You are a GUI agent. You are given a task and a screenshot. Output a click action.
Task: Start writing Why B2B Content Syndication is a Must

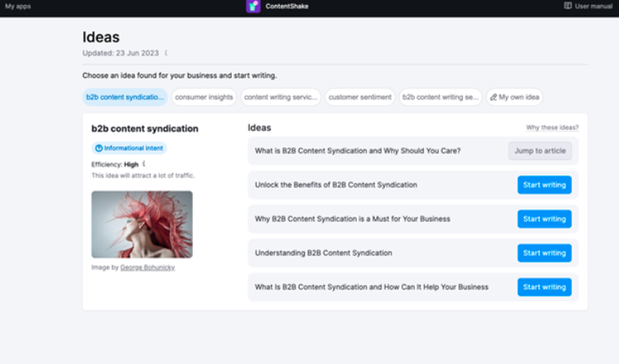[x=544, y=219]
